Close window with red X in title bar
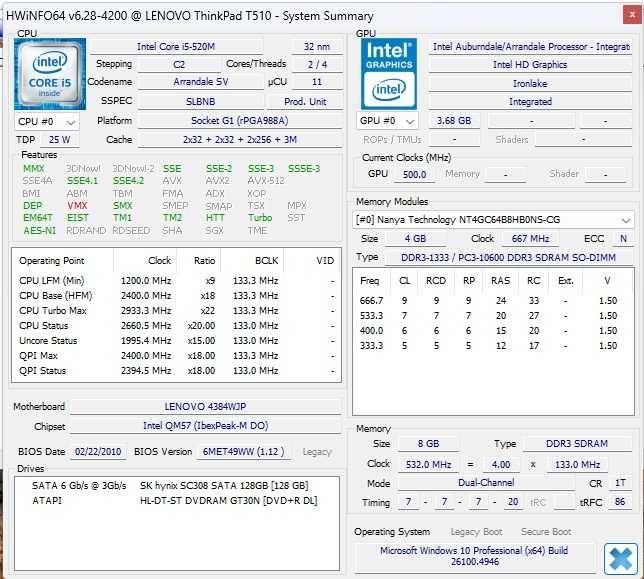 click(x=633, y=16)
